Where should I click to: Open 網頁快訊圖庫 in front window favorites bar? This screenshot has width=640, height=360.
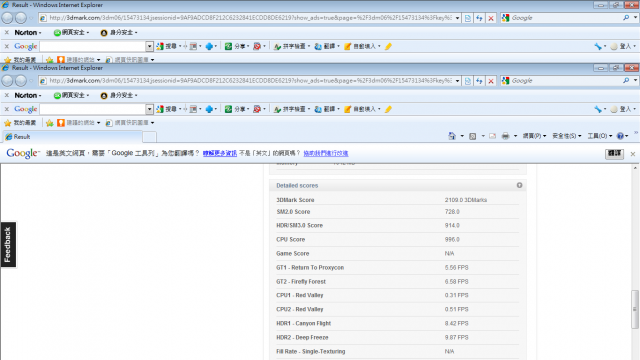pyautogui.click(x=130, y=123)
